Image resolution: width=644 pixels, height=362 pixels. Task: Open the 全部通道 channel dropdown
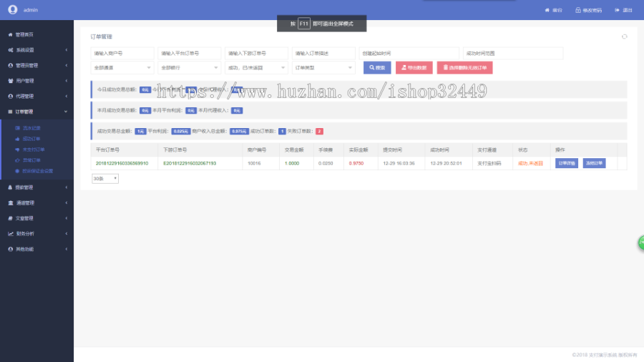pyautogui.click(x=122, y=67)
